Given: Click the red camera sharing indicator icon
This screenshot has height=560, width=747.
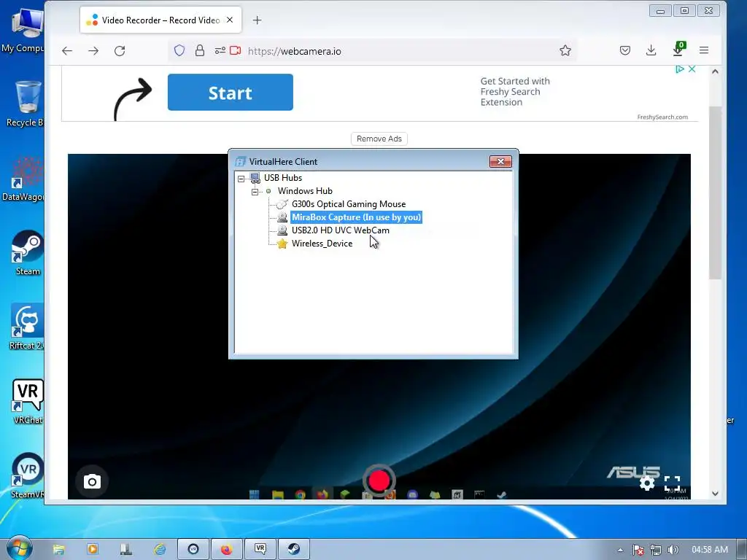Looking at the screenshot, I should point(236,50).
